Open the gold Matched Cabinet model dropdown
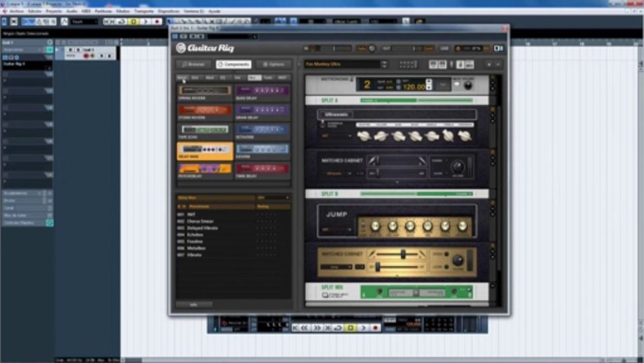Image resolution: width=644 pixels, height=363 pixels. pos(337,266)
